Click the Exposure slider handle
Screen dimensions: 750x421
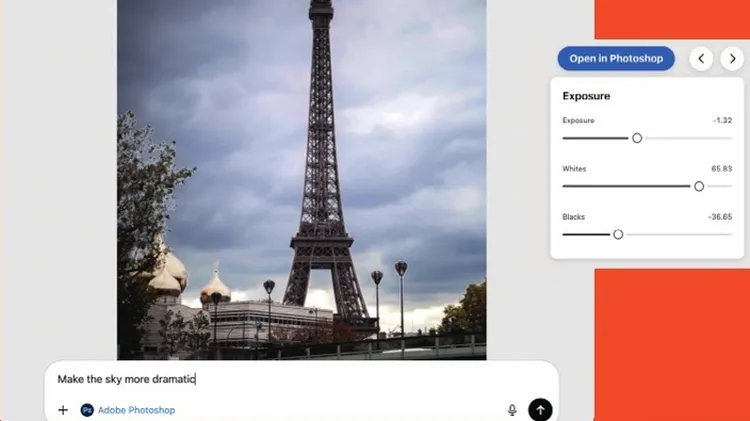(x=637, y=138)
